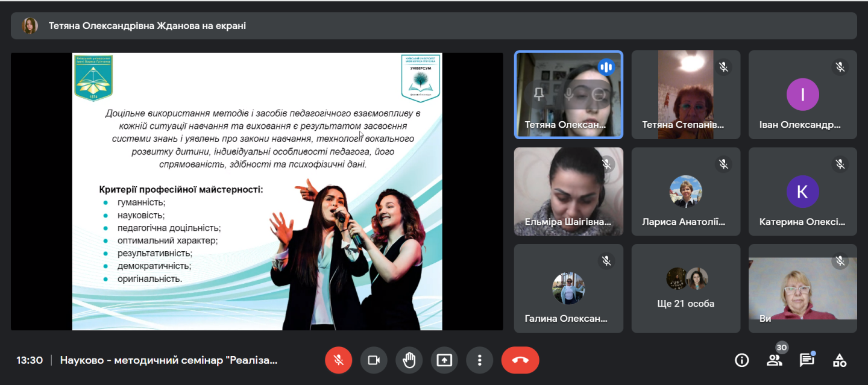
Task: Click the seminar title 'Науково - методичний семінар'
Action: point(169,360)
